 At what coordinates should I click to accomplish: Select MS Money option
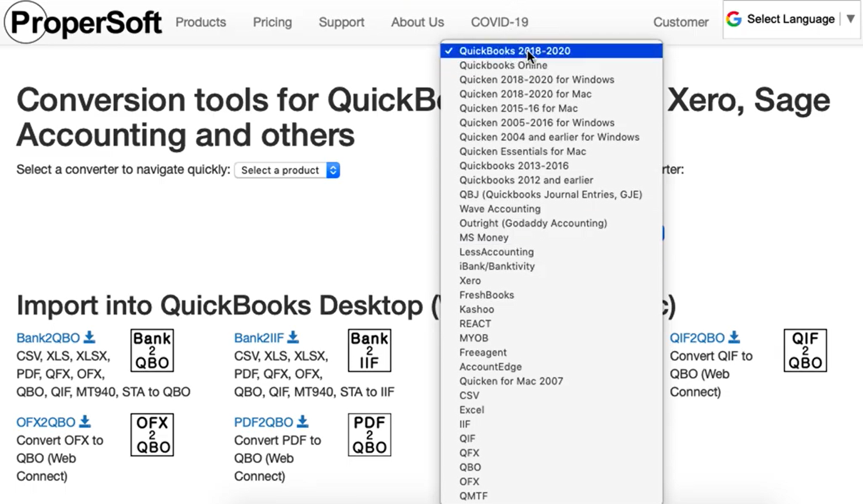(x=551, y=238)
